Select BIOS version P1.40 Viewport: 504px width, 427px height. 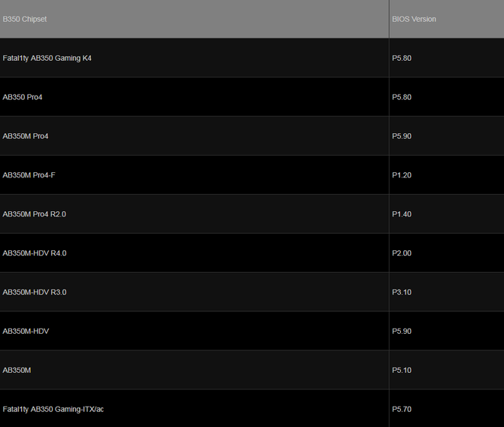[x=402, y=214]
